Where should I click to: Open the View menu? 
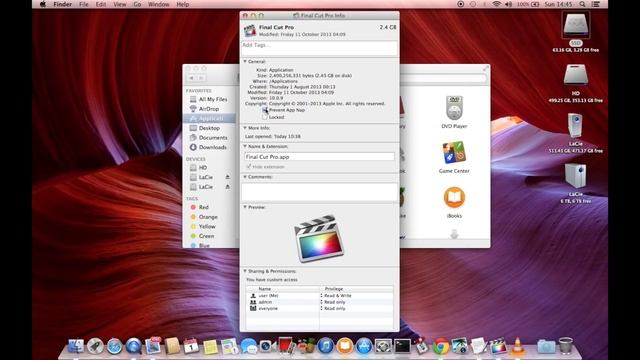click(x=120, y=4)
